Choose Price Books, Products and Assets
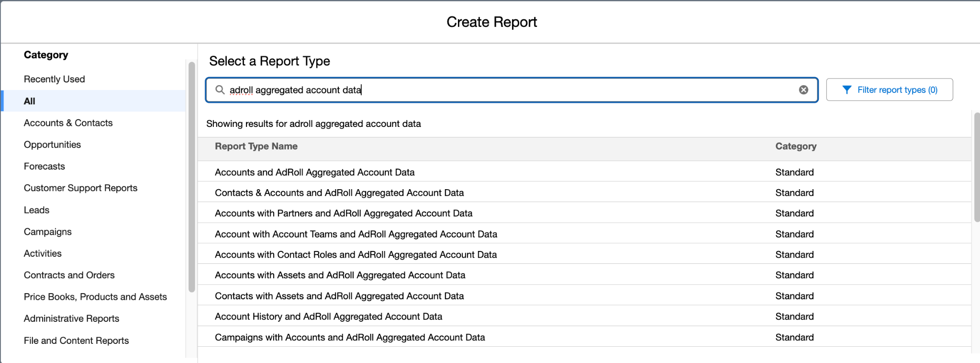 (96, 297)
